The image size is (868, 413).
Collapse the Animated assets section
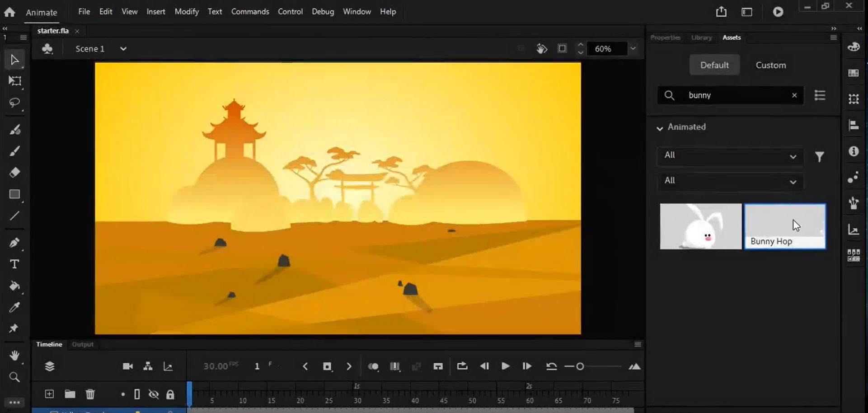click(x=660, y=128)
